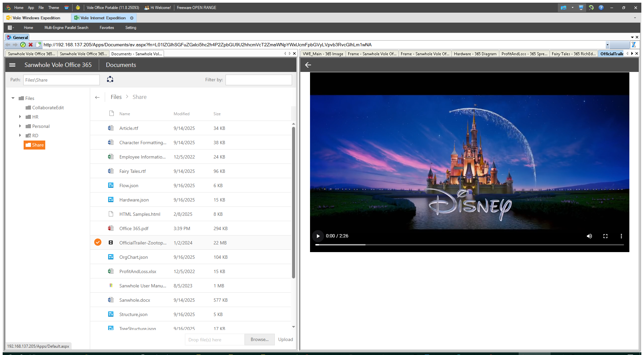This screenshot has width=644, height=355.
Task: Stop page loading with red X icon
Action: coord(31,45)
